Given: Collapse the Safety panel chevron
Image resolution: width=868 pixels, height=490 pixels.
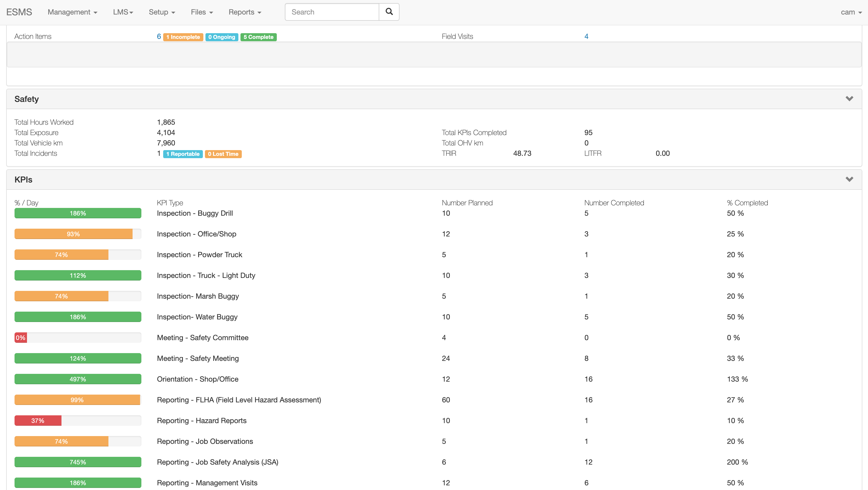Looking at the screenshot, I should (849, 99).
